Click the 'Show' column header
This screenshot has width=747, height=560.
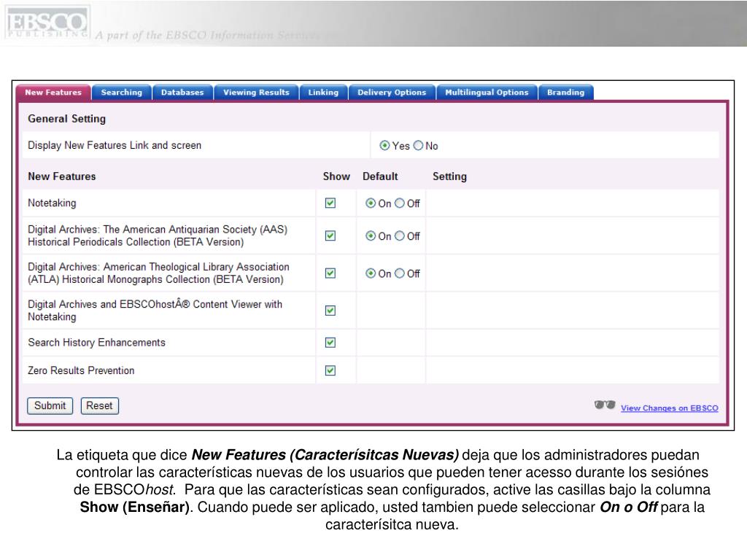tap(336, 176)
